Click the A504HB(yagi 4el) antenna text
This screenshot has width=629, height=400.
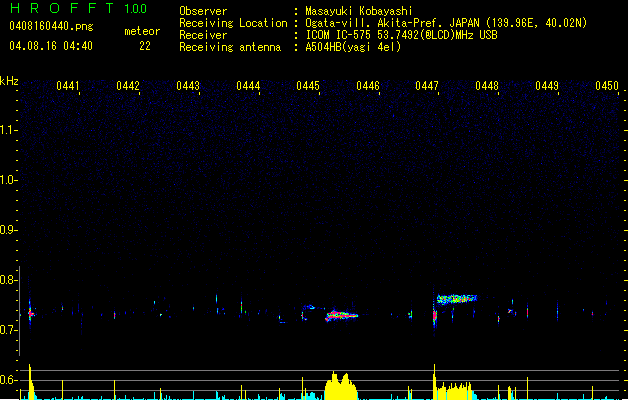pos(353,47)
